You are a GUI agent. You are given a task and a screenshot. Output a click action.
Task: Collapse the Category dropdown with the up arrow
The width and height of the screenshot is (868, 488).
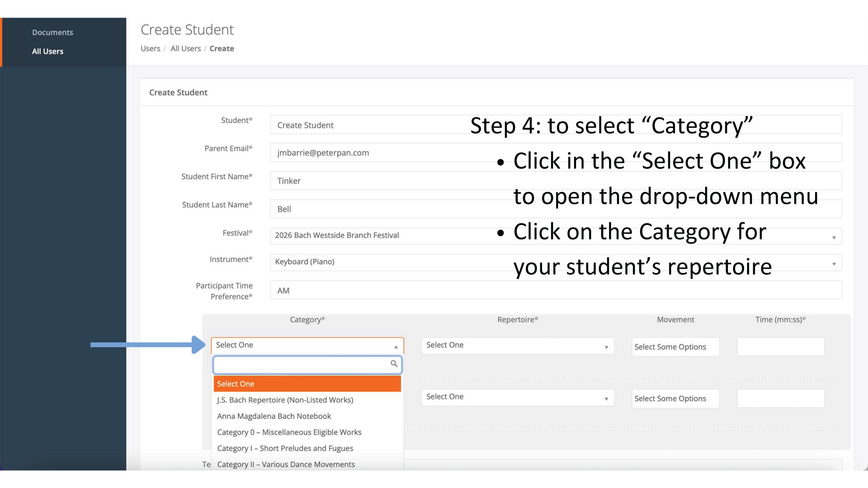click(396, 347)
